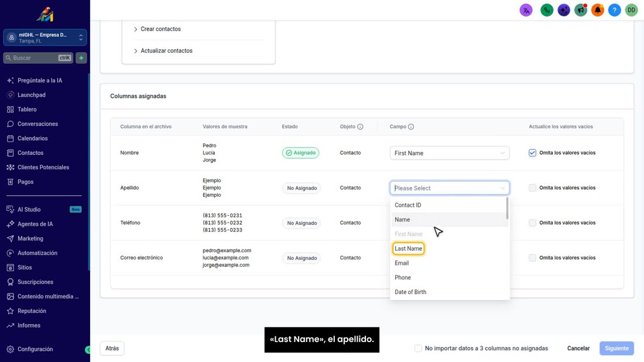Image resolution: width=644 pixels, height=362 pixels.
Task: Click the Atrás button
Action: click(112, 349)
